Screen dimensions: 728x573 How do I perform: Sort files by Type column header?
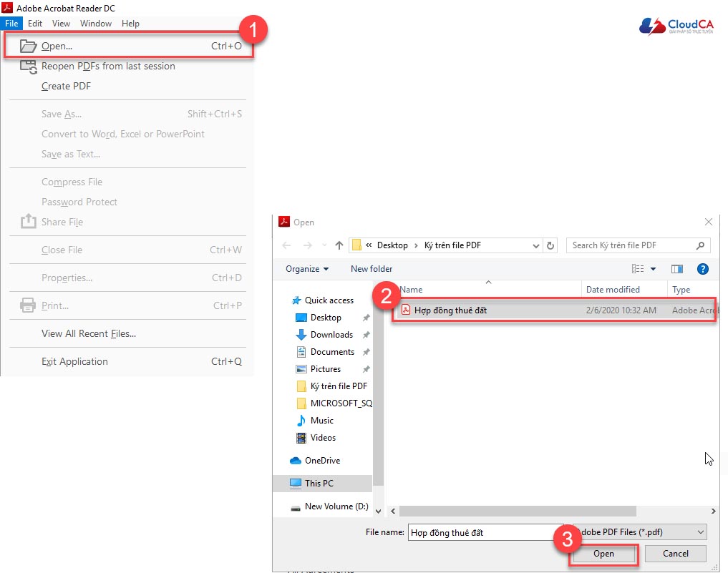[693, 290]
